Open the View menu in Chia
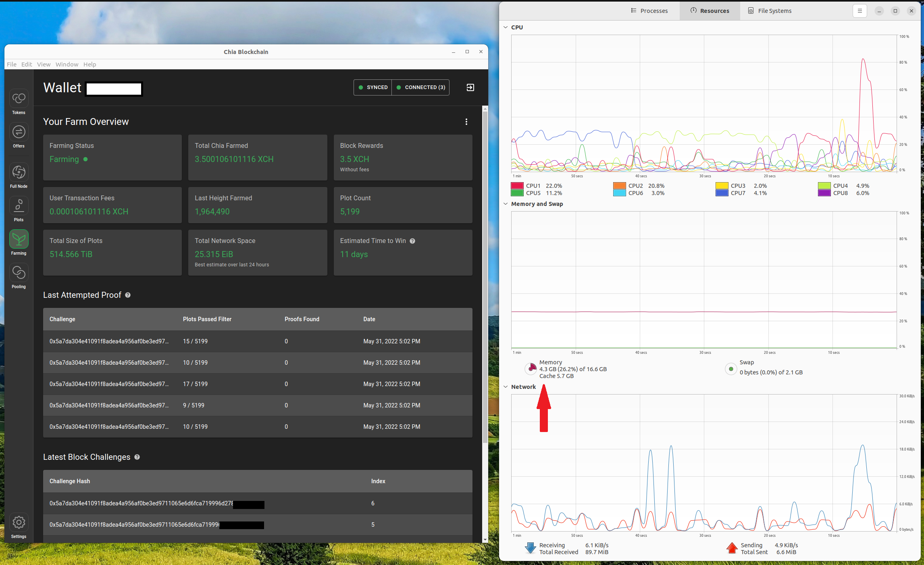Viewport: 924px width, 565px height. 44,64
